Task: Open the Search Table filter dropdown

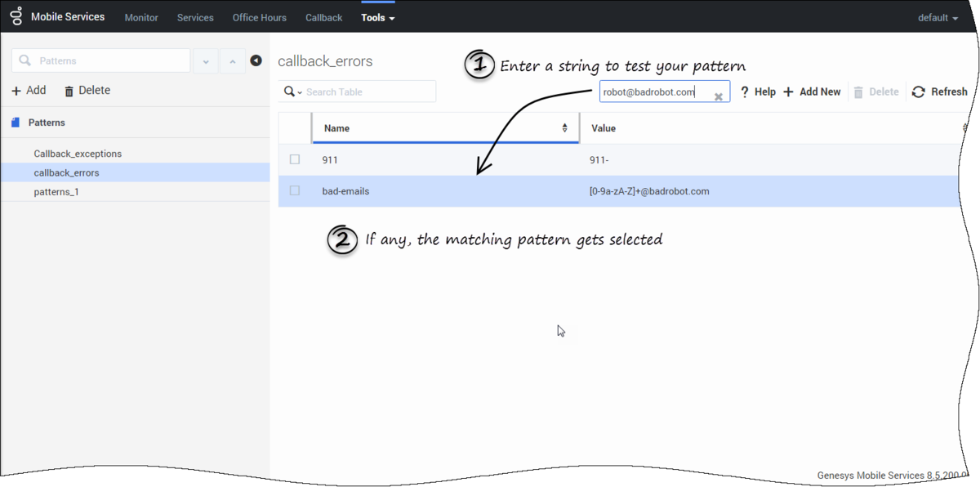Action: tap(292, 92)
